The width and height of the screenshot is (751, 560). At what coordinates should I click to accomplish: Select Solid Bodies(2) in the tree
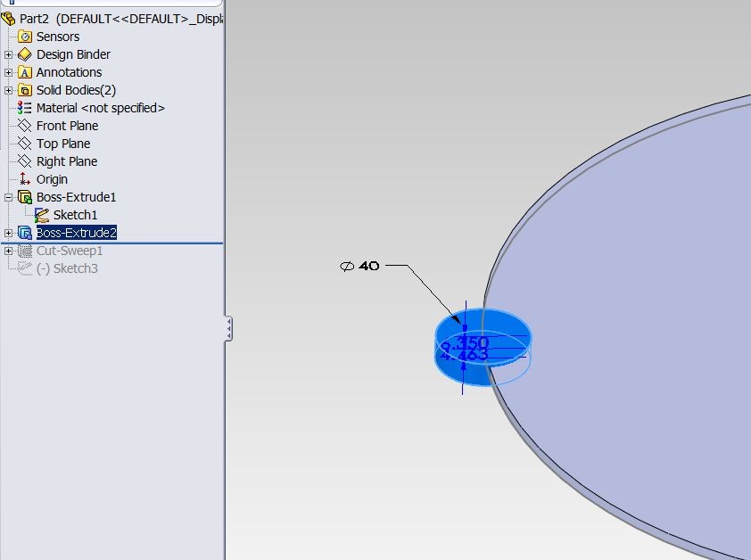pyautogui.click(x=76, y=90)
